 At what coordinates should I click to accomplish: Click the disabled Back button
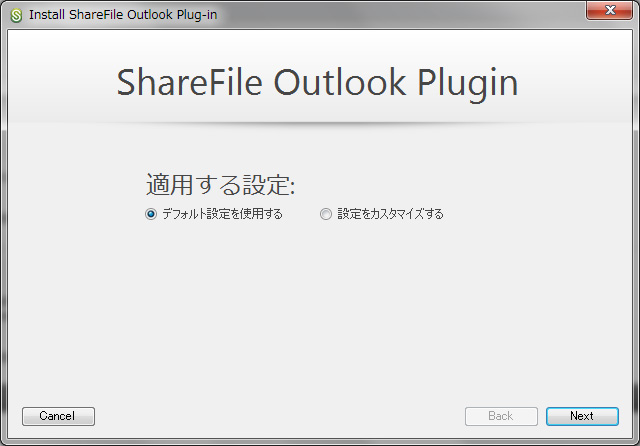click(501, 416)
